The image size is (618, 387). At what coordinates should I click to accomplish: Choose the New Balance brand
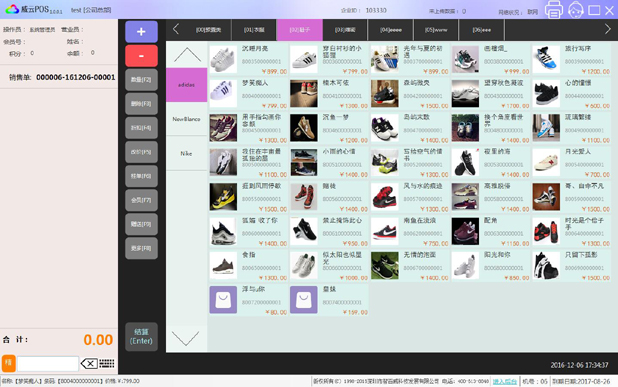click(x=186, y=119)
